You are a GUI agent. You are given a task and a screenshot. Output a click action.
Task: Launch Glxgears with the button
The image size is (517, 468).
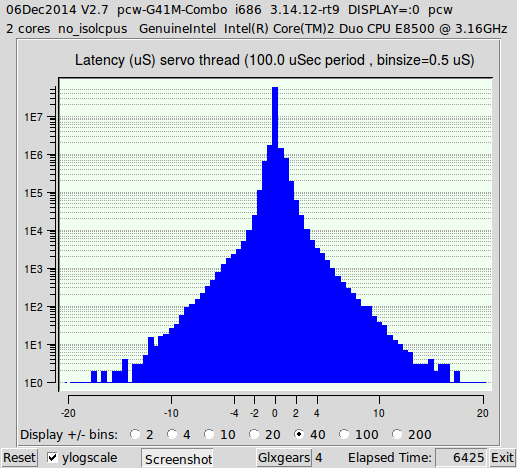pos(284,458)
